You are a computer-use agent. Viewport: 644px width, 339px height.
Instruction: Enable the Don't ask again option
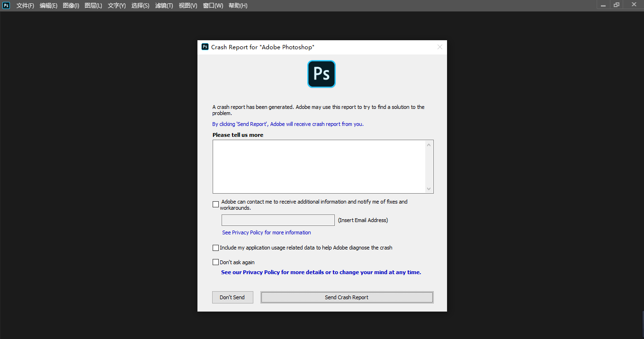[x=215, y=262]
